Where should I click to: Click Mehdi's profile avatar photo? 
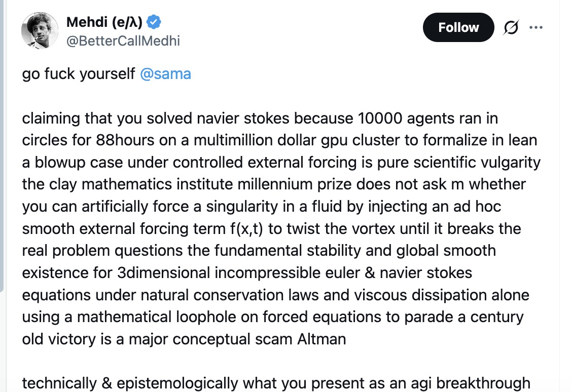pos(40,30)
